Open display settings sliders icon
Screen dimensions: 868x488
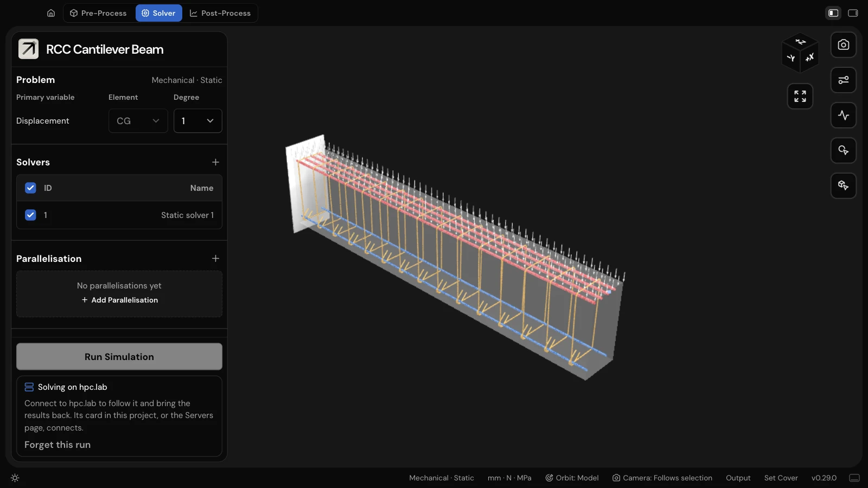[x=844, y=80]
